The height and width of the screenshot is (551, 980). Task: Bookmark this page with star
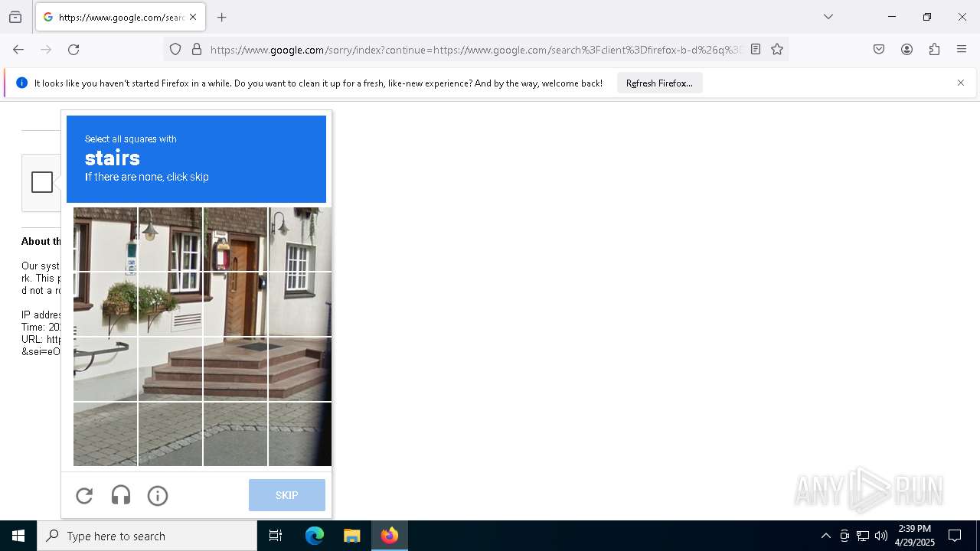click(x=777, y=50)
